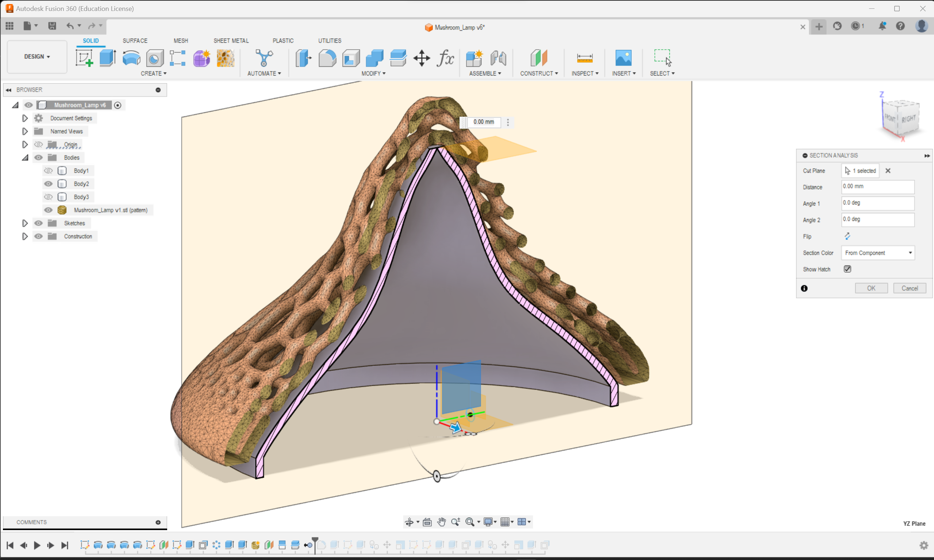This screenshot has height=560, width=934.
Task: Expand the Sketches folder
Action: 25,223
